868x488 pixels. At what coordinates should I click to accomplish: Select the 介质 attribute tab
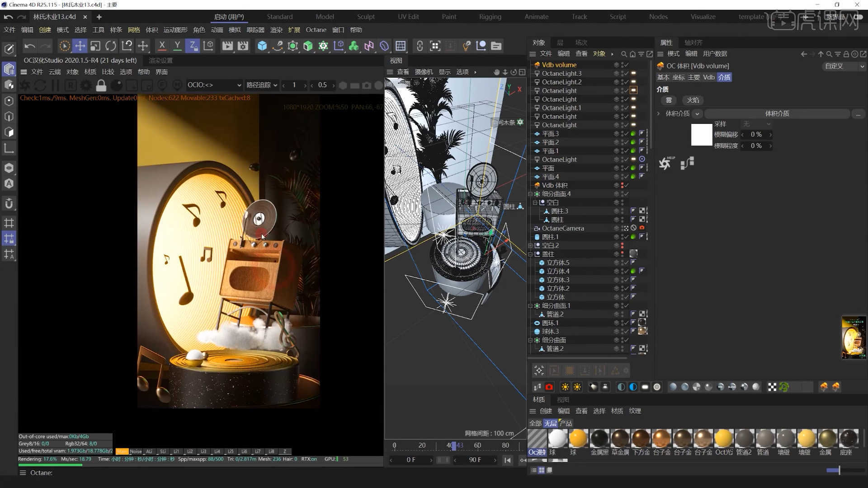pos(724,77)
